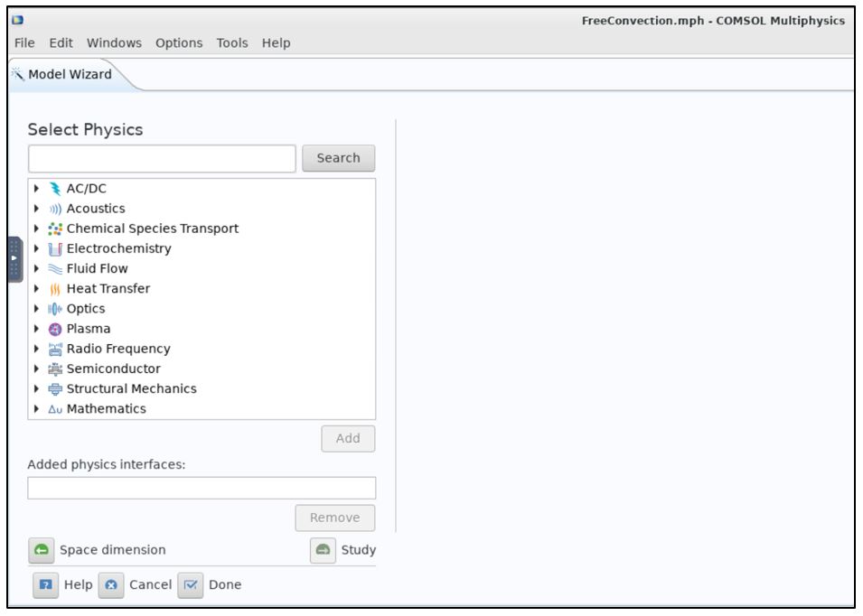Image resolution: width=863 pixels, height=616 pixels.
Task: Click the Heat Transfer flame icon
Action: pyautogui.click(x=55, y=289)
